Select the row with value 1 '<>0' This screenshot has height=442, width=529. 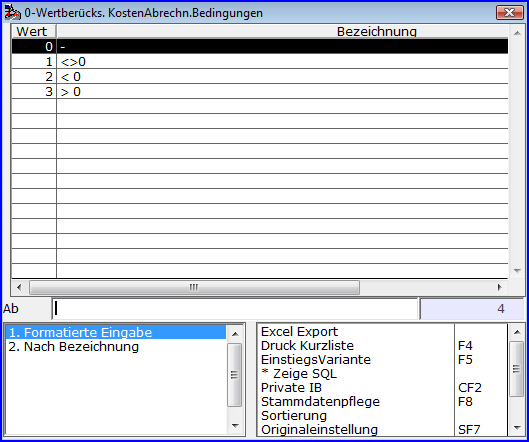[260, 61]
